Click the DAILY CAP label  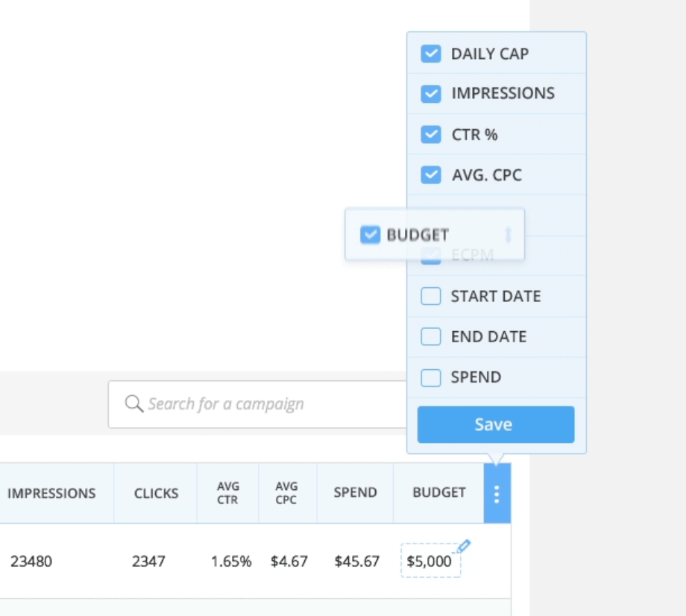pos(490,54)
